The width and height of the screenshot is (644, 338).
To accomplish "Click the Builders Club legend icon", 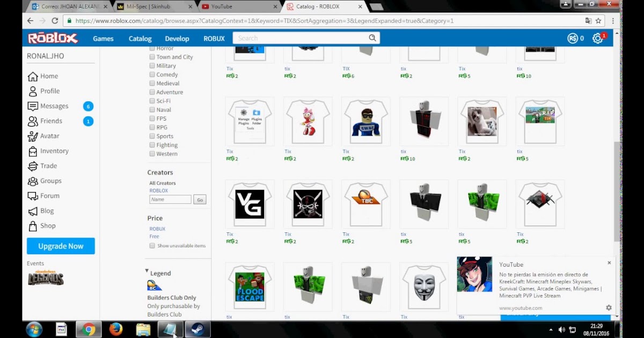I will click(x=155, y=285).
